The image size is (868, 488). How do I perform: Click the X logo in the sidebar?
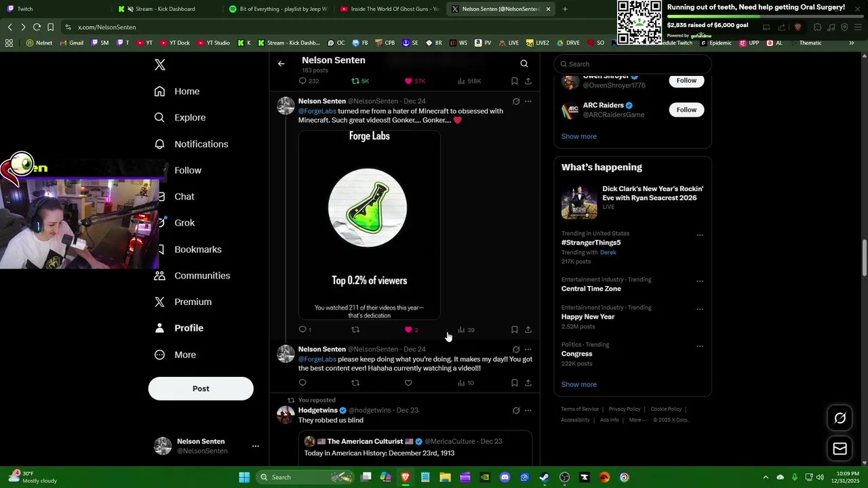click(160, 65)
